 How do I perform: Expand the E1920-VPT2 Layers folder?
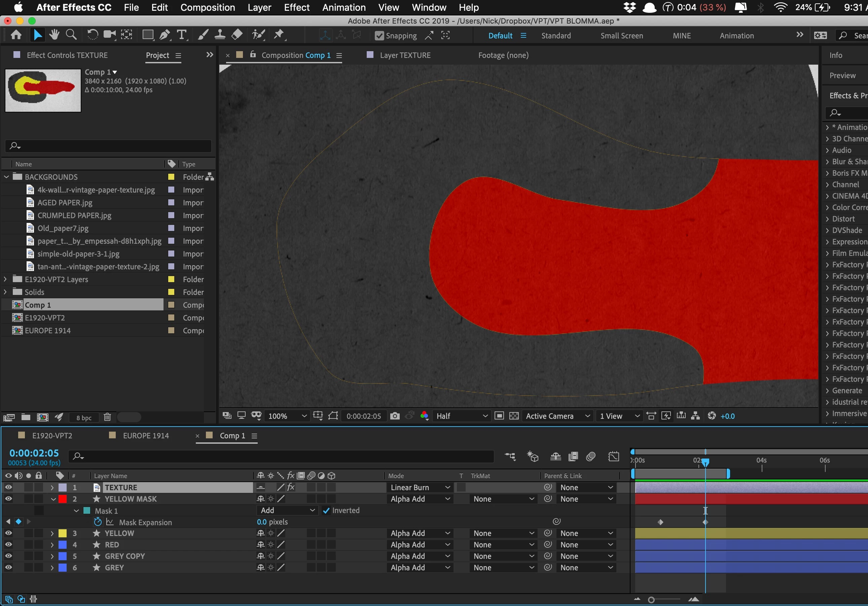point(5,279)
